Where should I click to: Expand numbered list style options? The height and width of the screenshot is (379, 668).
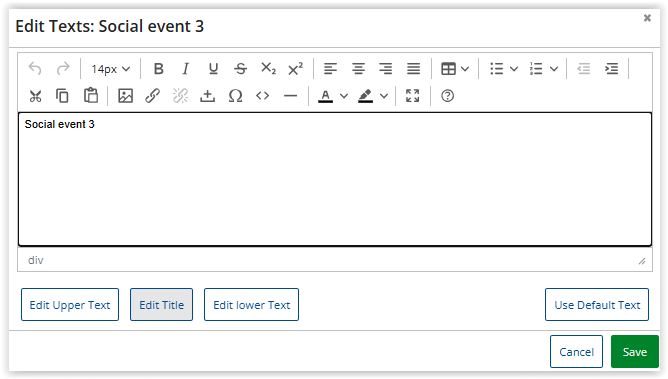[553, 69]
